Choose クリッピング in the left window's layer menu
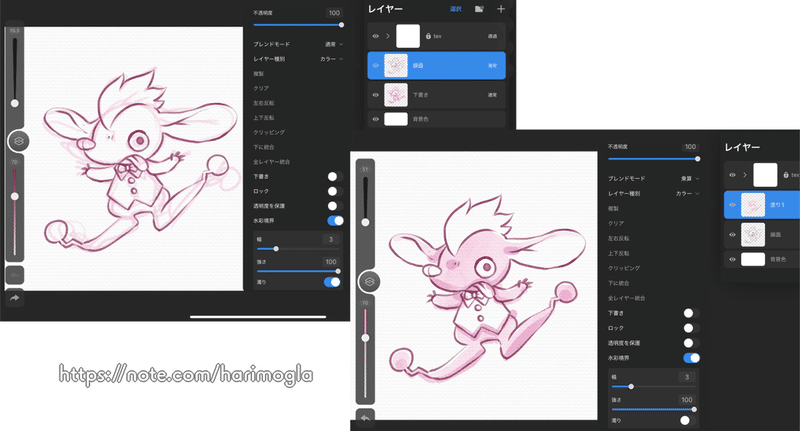800x431 pixels. (x=269, y=133)
